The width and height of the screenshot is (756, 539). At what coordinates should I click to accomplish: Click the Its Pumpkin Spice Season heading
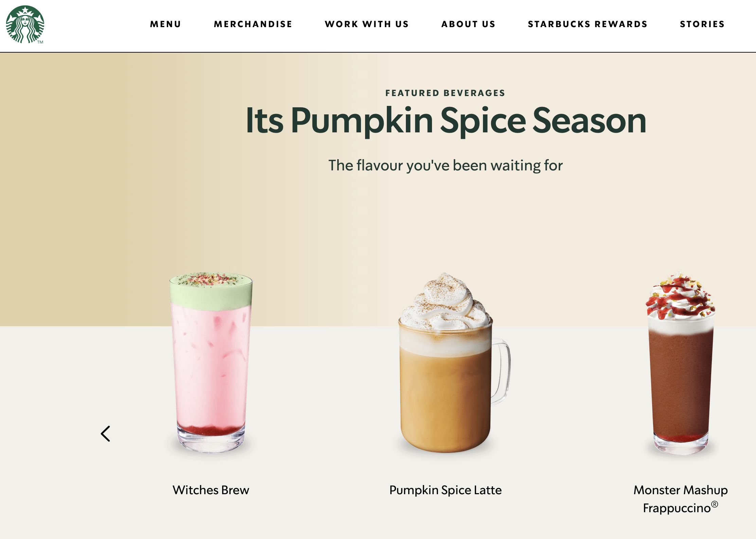[446, 120]
